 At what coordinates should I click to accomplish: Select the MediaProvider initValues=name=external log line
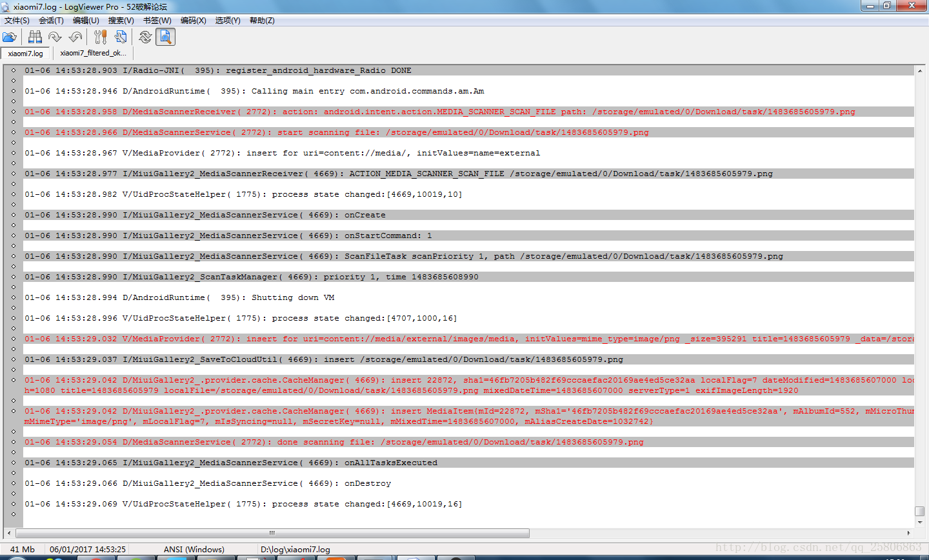(469, 153)
